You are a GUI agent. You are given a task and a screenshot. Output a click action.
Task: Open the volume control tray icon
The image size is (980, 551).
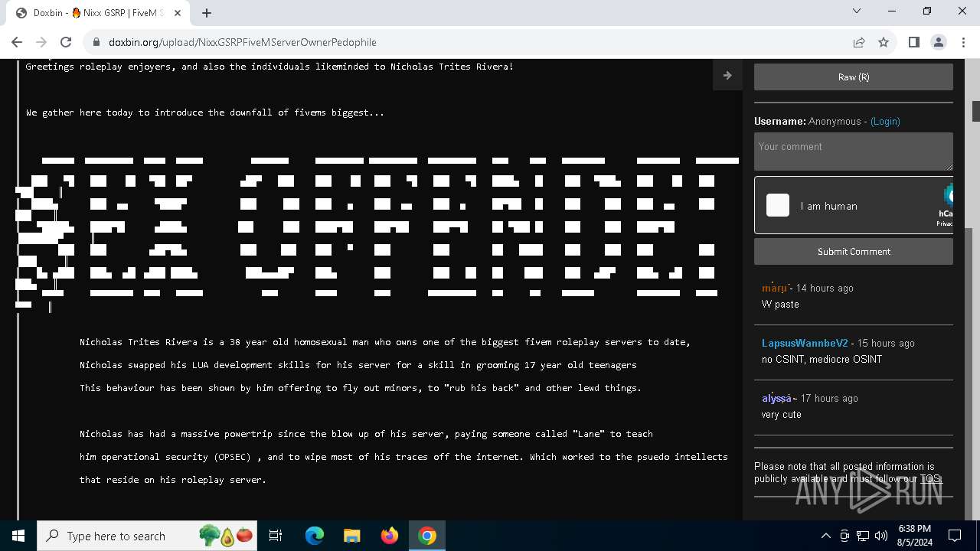point(881,536)
